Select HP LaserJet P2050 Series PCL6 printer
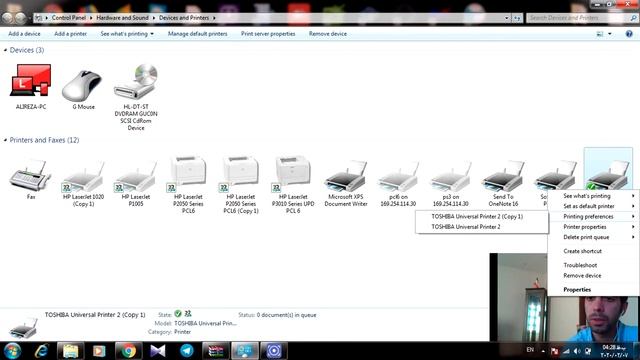 pyautogui.click(x=188, y=173)
